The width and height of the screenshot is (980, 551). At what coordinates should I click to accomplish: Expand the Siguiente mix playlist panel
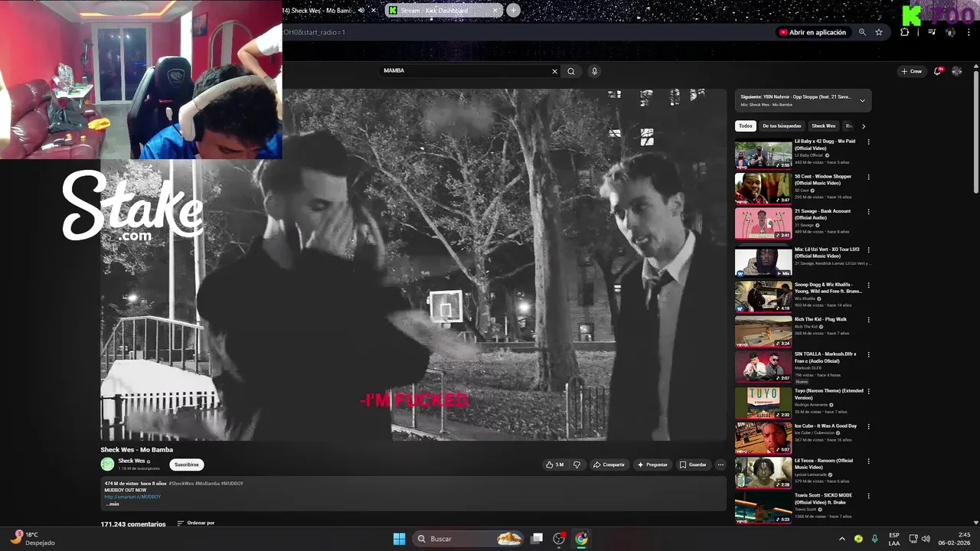(862, 100)
